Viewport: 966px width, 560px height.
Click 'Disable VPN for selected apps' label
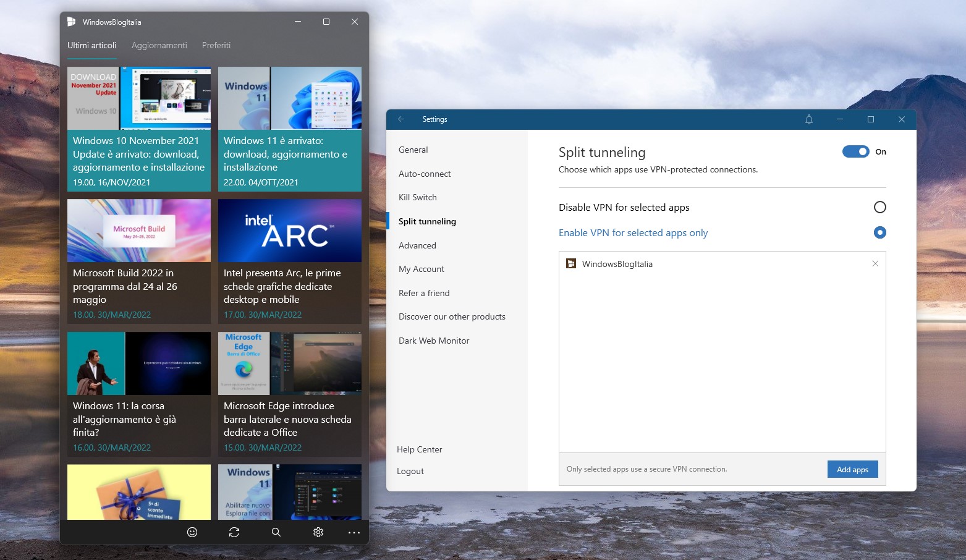(x=624, y=208)
